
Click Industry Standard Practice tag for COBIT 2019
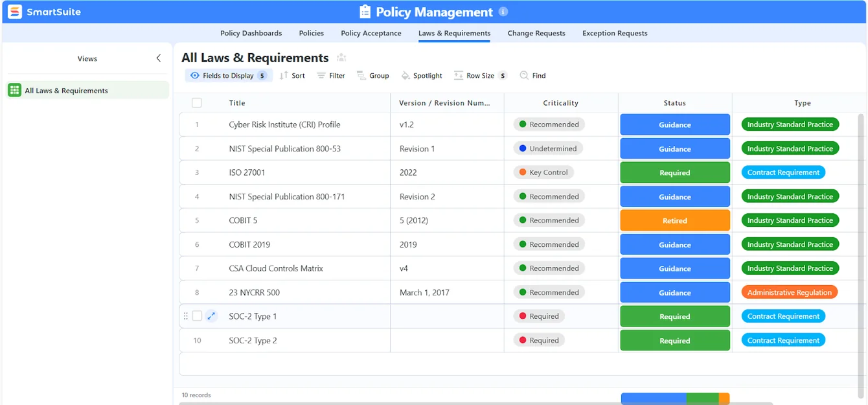[790, 244]
